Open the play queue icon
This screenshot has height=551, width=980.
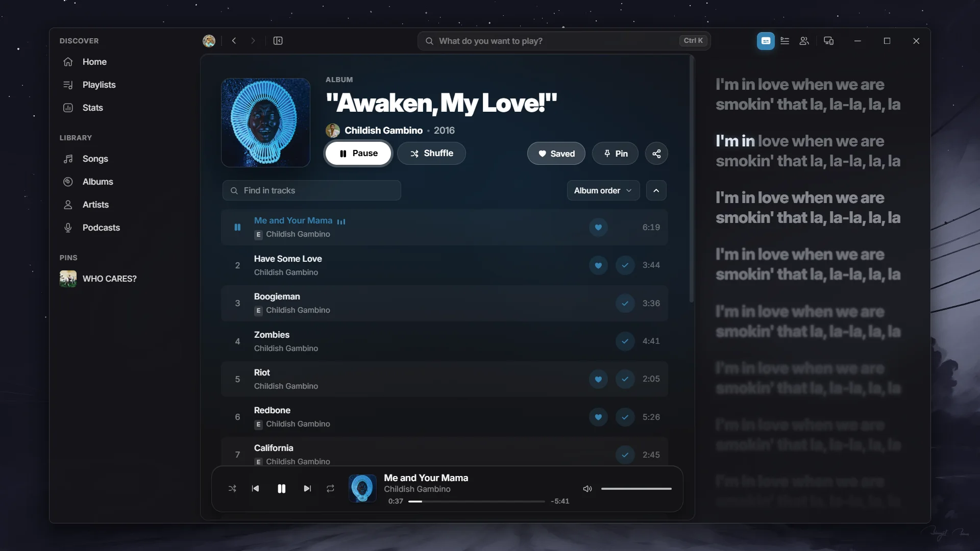785,41
